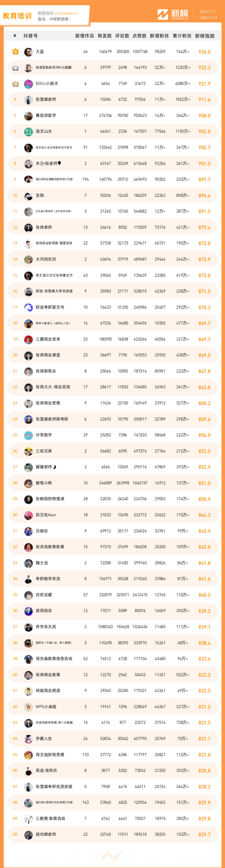
Task: Click the 教育培训 category title
Action: (17, 16)
